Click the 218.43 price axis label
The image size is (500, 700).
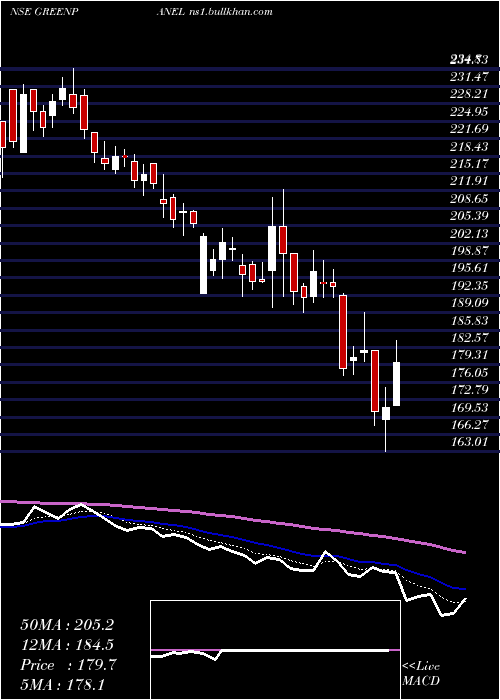[x=469, y=147]
